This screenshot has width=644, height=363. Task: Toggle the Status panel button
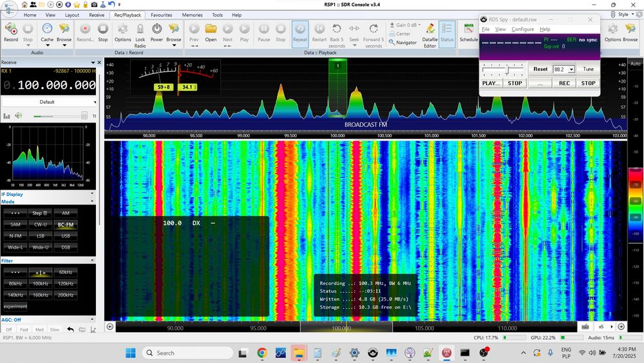(x=447, y=31)
